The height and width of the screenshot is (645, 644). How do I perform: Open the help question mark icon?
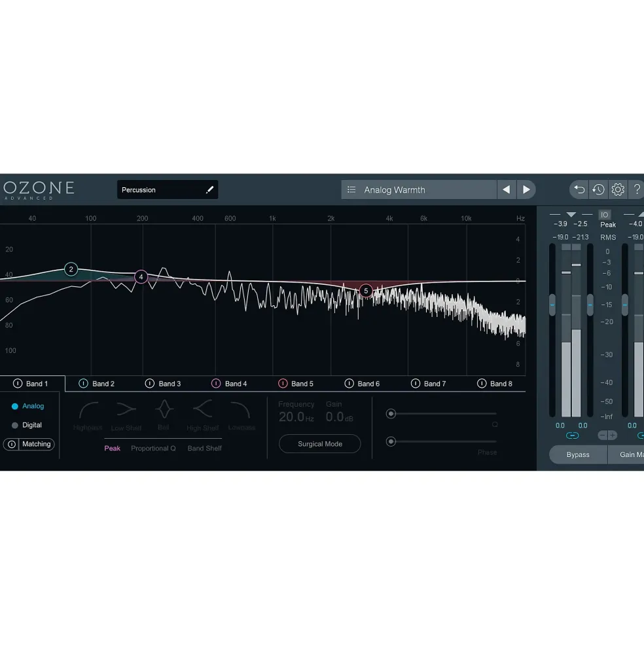click(637, 189)
